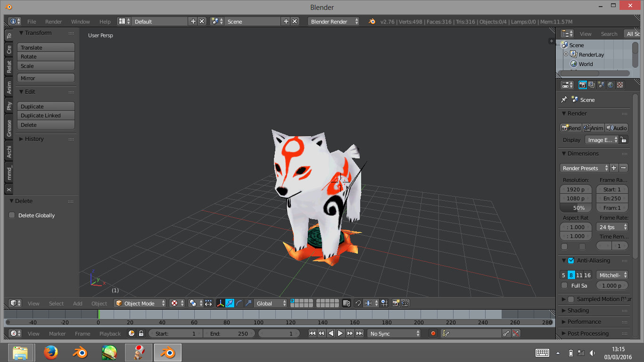Open the File menu
Viewport: 644px width, 362px height.
tap(32, 21)
